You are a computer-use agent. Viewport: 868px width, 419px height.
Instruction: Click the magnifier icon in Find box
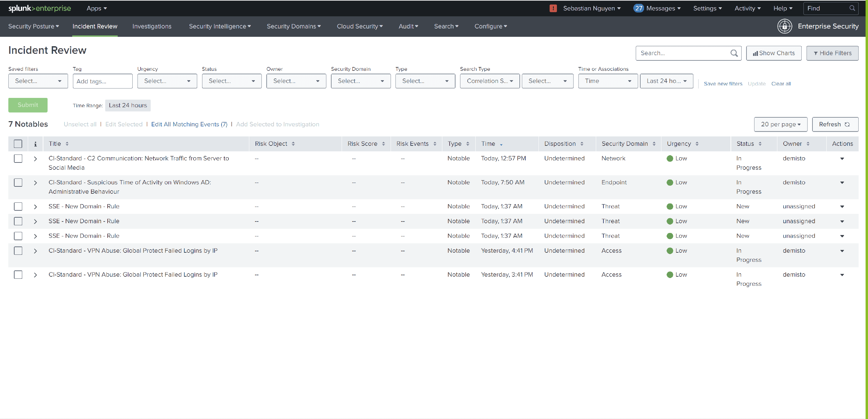[852, 8]
